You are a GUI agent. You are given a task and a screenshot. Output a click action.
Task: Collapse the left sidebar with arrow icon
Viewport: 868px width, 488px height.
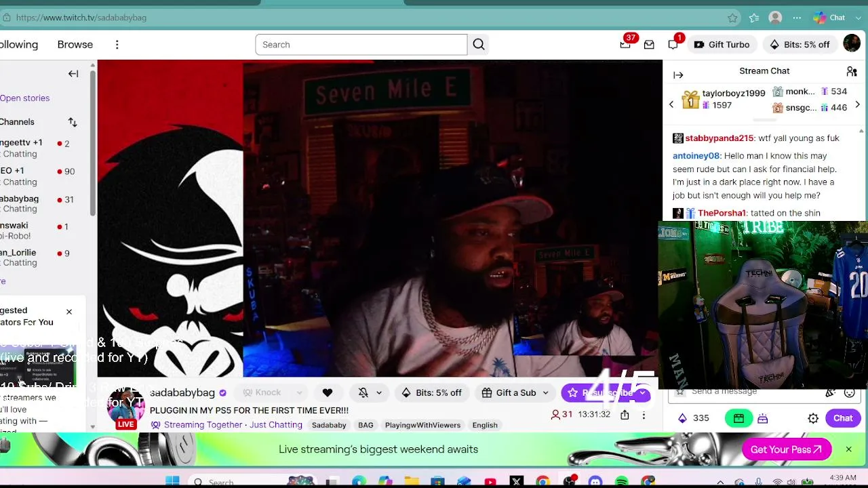pos(73,73)
